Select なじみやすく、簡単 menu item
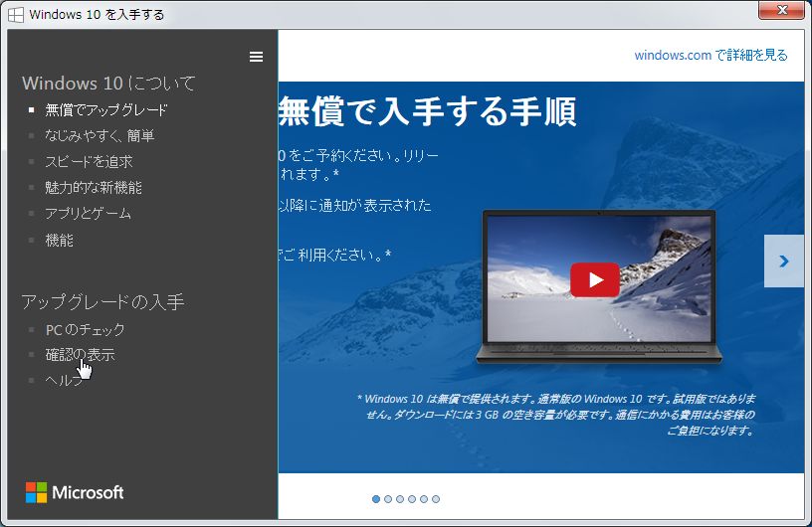The image size is (812, 527). tap(100, 135)
